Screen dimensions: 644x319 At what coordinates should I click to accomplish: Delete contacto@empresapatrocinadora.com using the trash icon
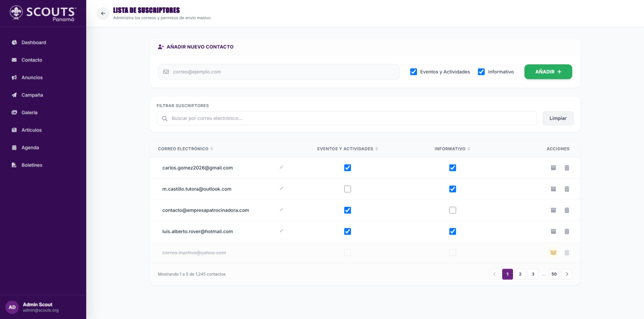pos(567,210)
